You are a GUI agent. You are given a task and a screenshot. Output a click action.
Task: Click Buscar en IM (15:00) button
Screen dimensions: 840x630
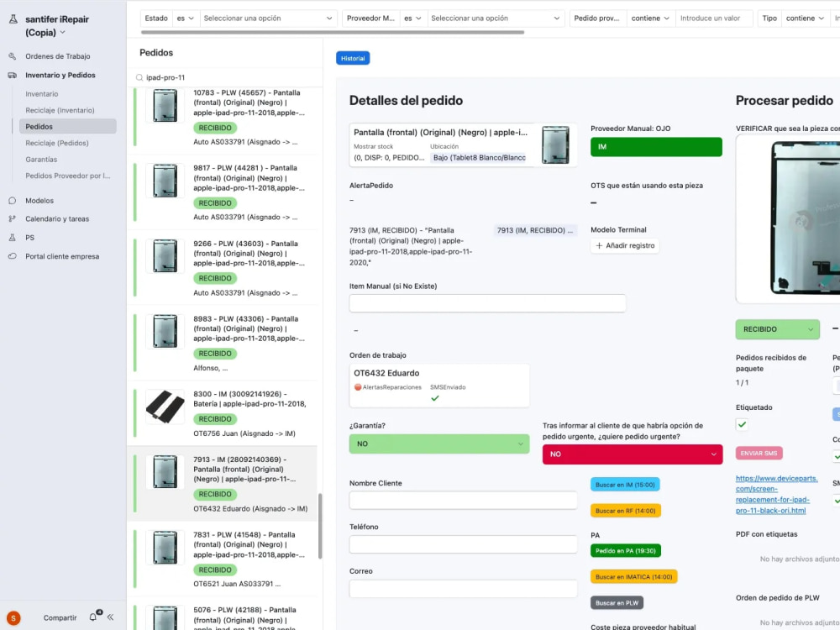(625, 485)
